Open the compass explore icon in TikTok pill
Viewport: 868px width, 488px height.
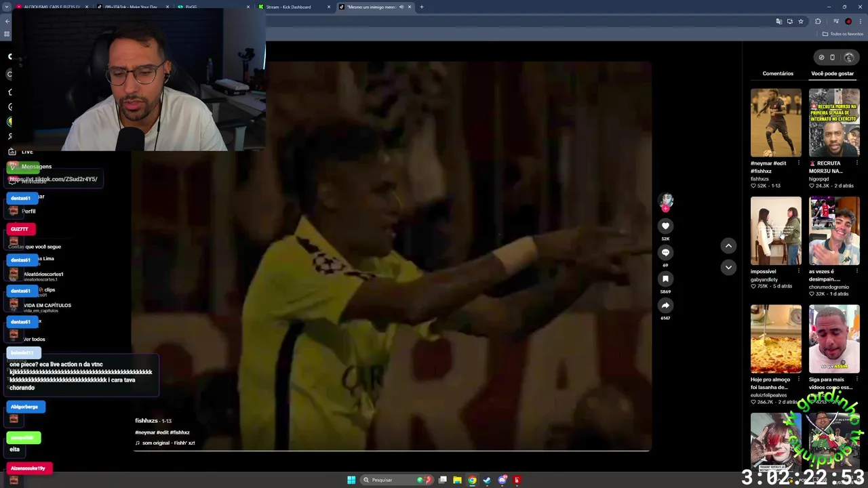tap(821, 57)
